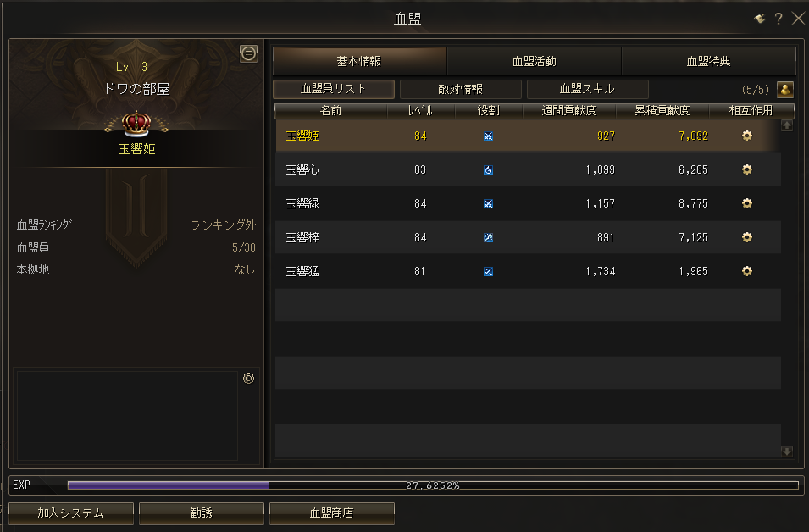Image resolution: width=809 pixels, height=532 pixels.
Task: Open the clan menu list icon
Action: click(249, 53)
